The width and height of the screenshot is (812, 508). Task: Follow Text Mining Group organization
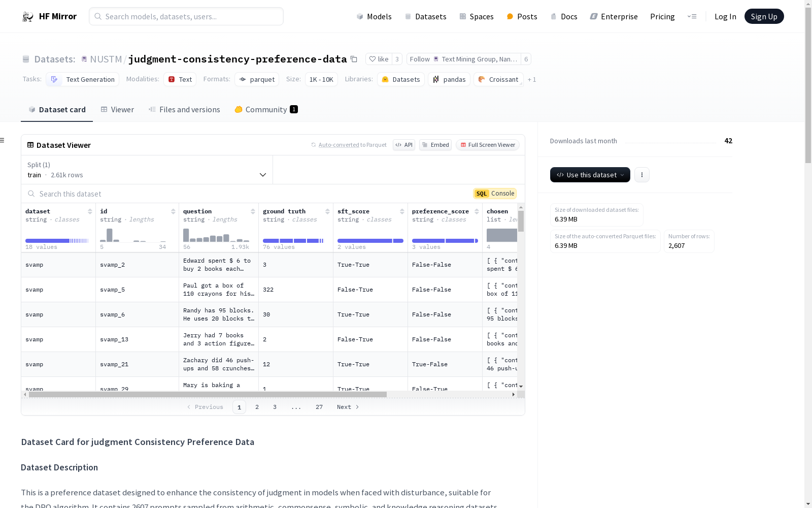(x=463, y=59)
